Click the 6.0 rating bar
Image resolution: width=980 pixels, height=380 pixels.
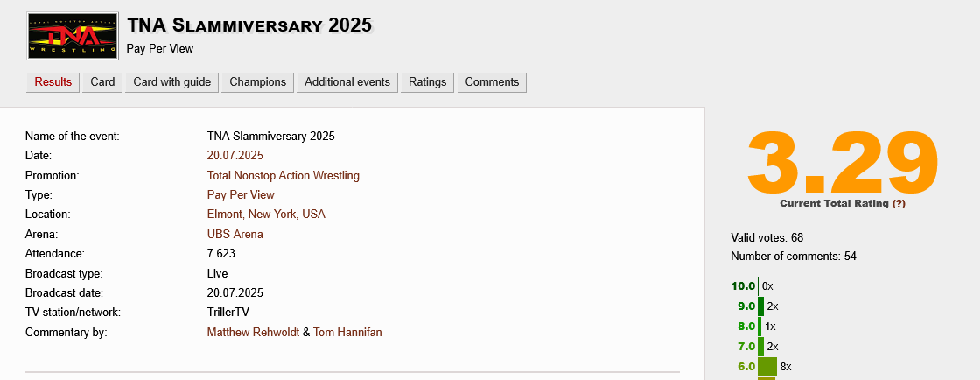click(x=766, y=367)
